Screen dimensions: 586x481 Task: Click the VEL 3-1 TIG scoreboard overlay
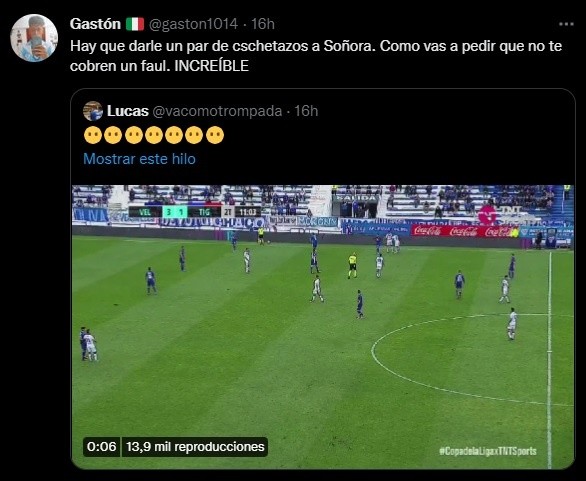click(194, 212)
